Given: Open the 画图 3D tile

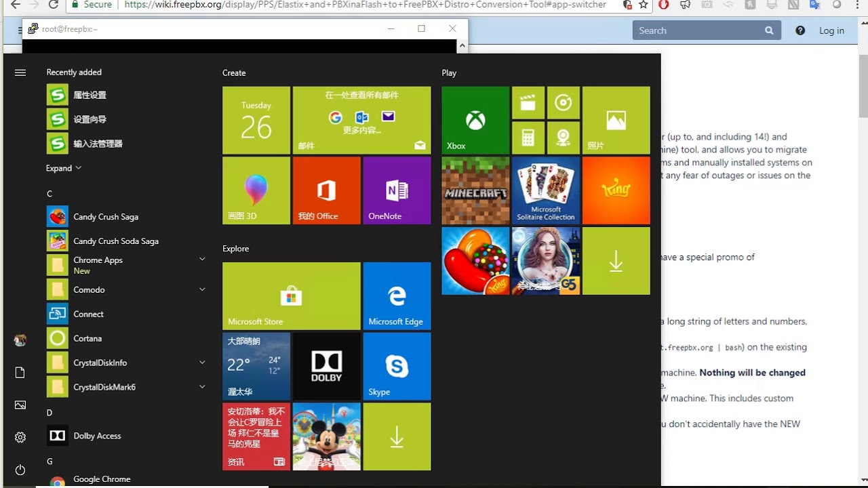Looking at the screenshot, I should pos(256,190).
